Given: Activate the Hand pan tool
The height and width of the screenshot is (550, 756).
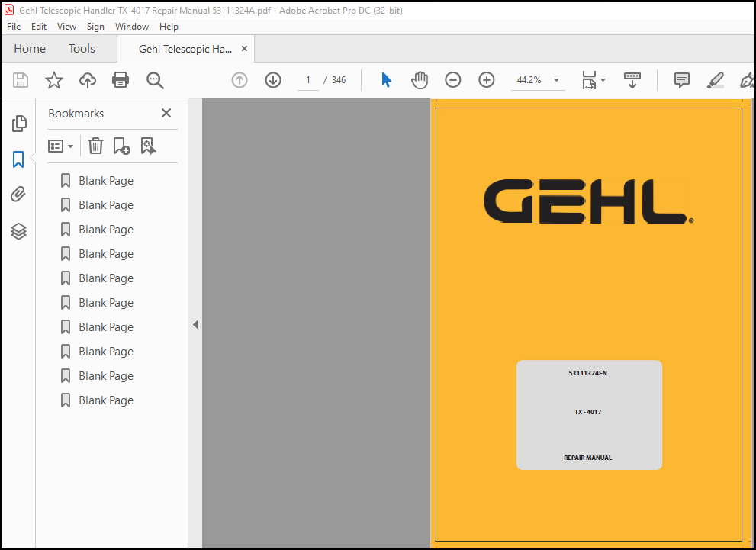Looking at the screenshot, I should click(420, 80).
